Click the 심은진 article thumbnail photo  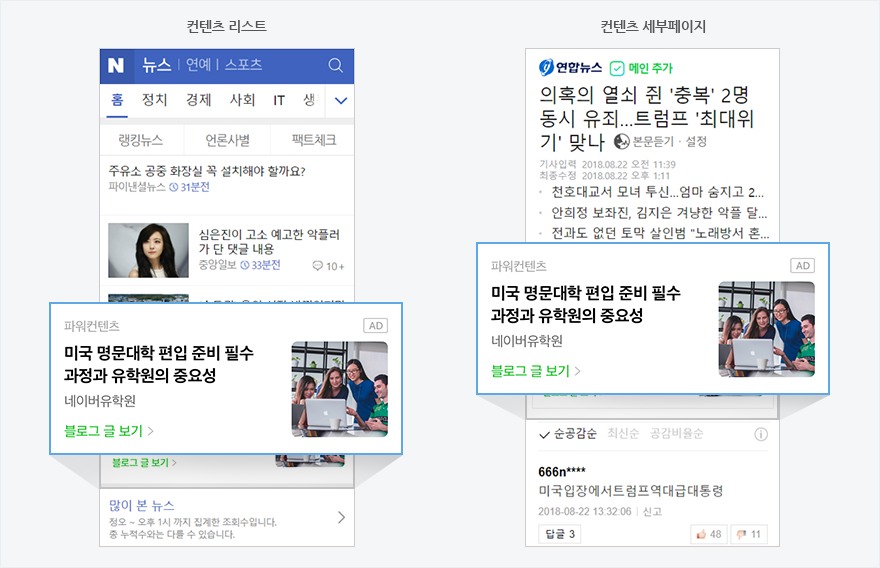pyautogui.click(x=148, y=250)
